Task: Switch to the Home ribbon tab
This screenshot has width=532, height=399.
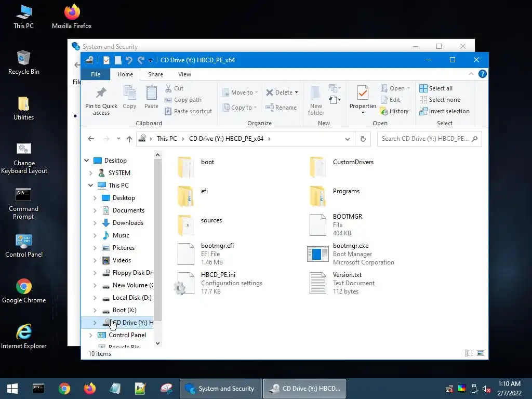Action: pos(125,74)
